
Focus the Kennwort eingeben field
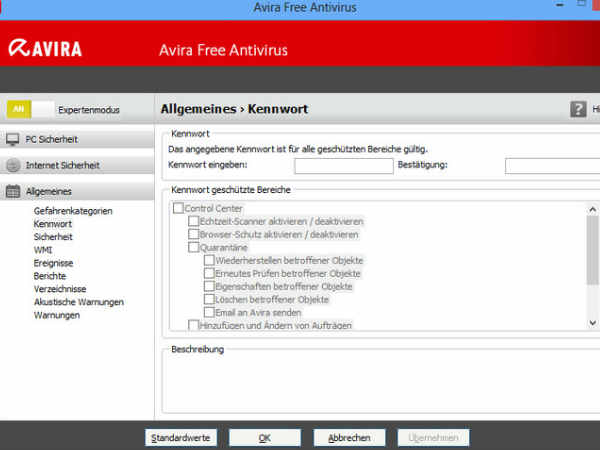tap(344, 166)
